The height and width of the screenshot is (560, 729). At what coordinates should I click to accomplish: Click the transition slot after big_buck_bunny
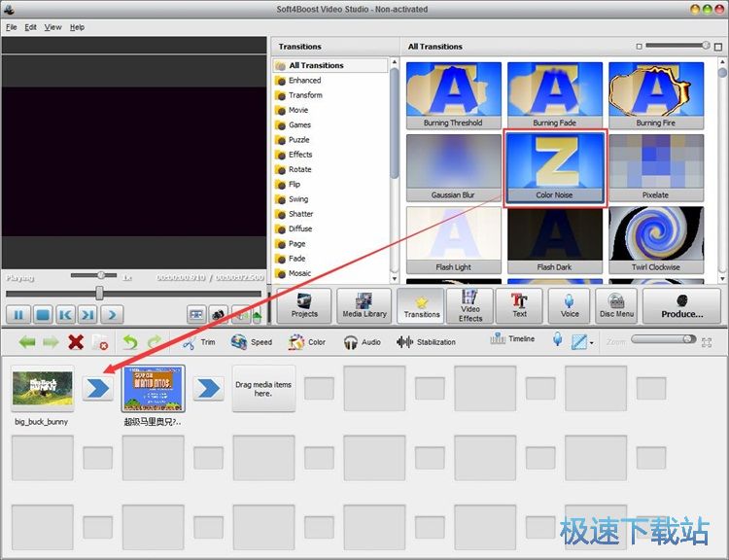click(98, 388)
